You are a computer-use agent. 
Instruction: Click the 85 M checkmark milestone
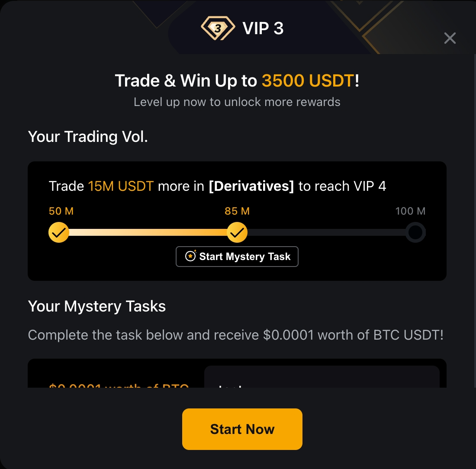pyautogui.click(x=237, y=232)
